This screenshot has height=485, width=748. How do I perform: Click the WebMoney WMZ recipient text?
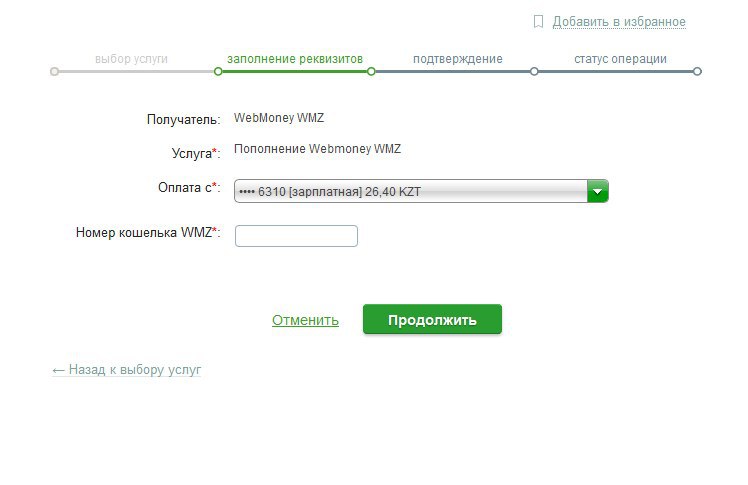click(x=279, y=118)
